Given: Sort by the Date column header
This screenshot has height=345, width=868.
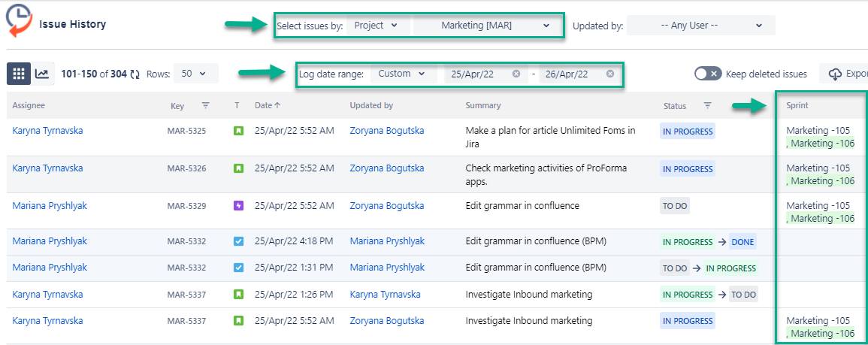Looking at the screenshot, I should [x=268, y=105].
